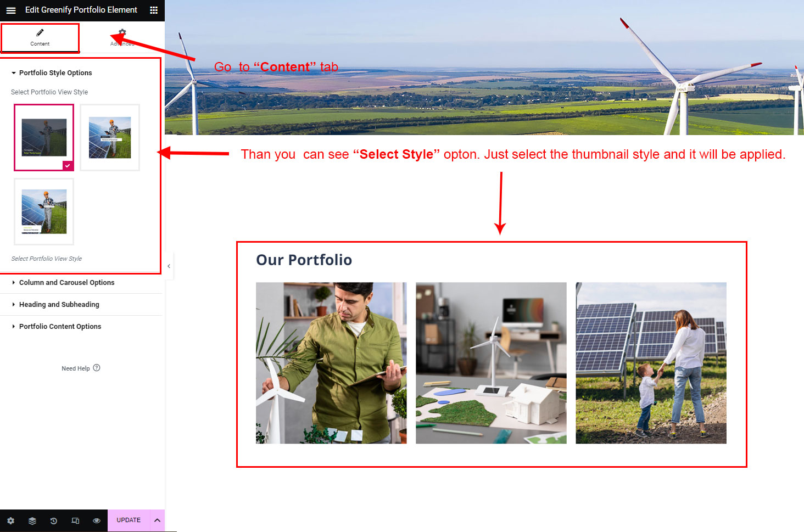
Task: Collapse the editor panel with side arrow
Action: pos(169,266)
